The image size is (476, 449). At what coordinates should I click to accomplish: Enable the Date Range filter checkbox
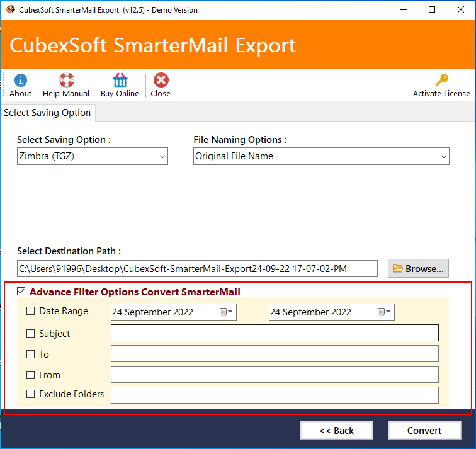click(x=30, y=311)
